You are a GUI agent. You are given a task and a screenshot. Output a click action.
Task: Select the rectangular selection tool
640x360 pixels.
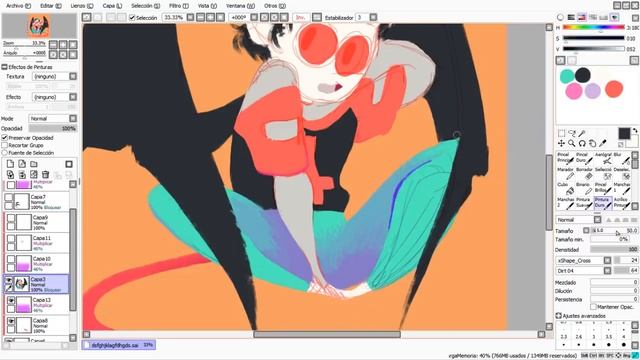pos(562,133)
